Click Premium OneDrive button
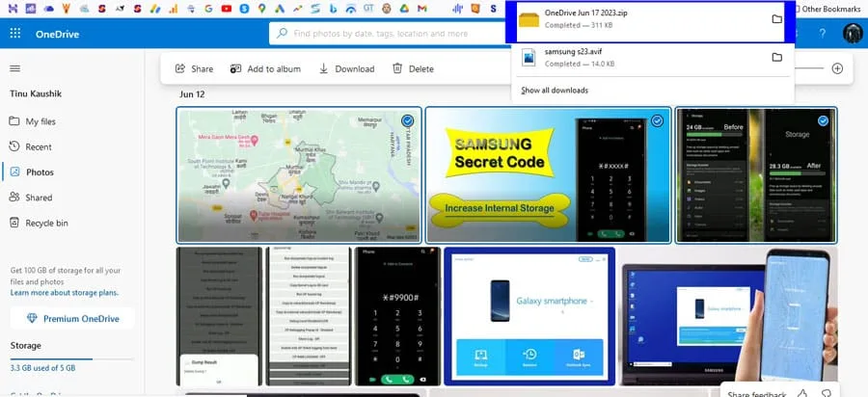 coord(72,319)
